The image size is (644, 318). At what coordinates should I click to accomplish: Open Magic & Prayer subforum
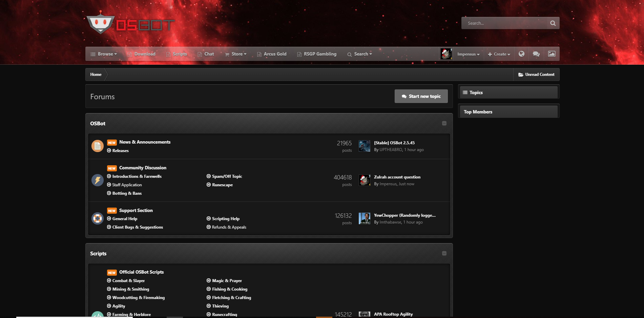(227, 281)
